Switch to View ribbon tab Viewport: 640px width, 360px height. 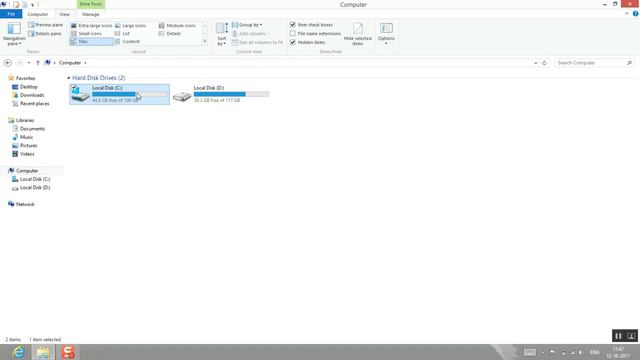[x=64, y=14]
